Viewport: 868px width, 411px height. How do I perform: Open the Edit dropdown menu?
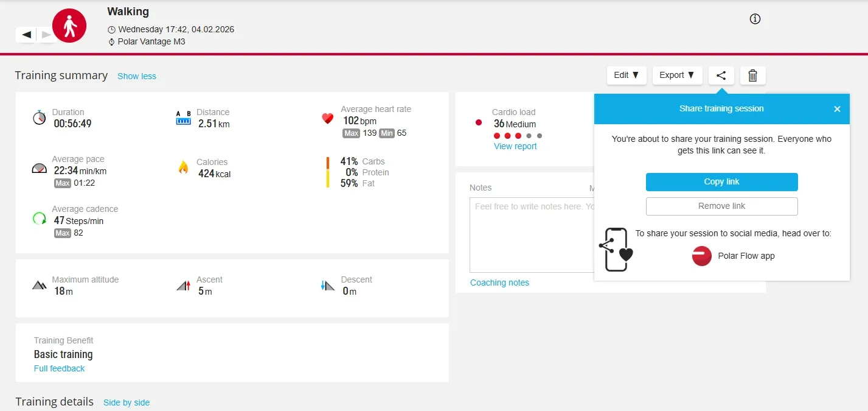tap(626, 76)
